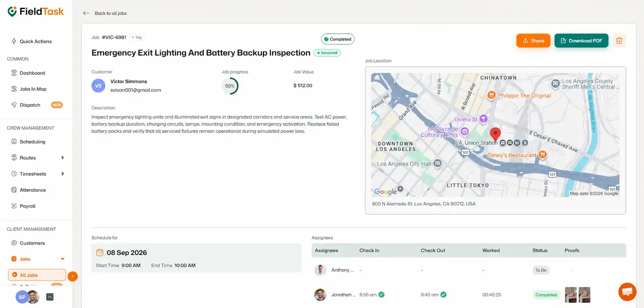Click the VS customer avatar
Viewport: 644px width, 308px height.
coord(98,86)
